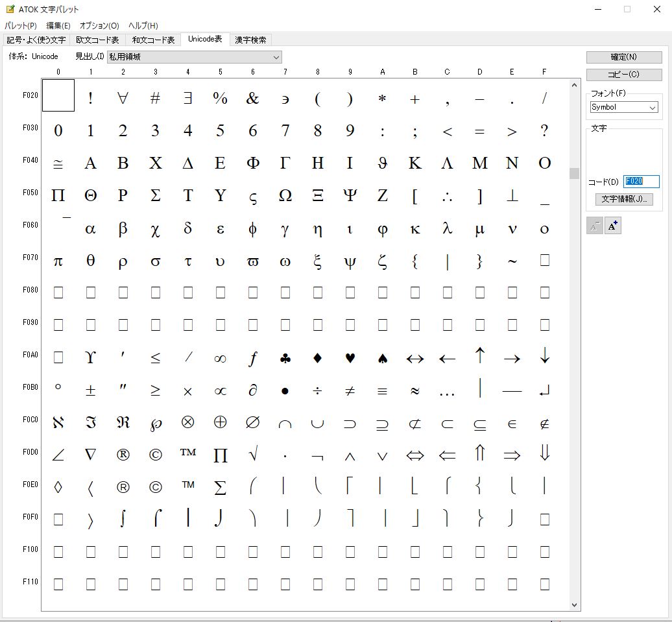672x622 pixels.
Task: Open 文字情報(J)... dialog button
Action: pyautogui.click(x=624, y=199)
